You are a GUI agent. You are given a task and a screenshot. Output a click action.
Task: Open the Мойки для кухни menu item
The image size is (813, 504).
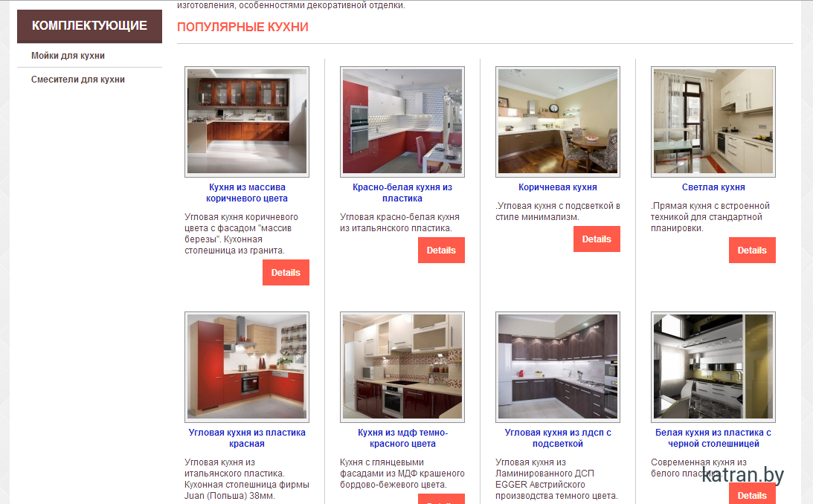(68, 56)
